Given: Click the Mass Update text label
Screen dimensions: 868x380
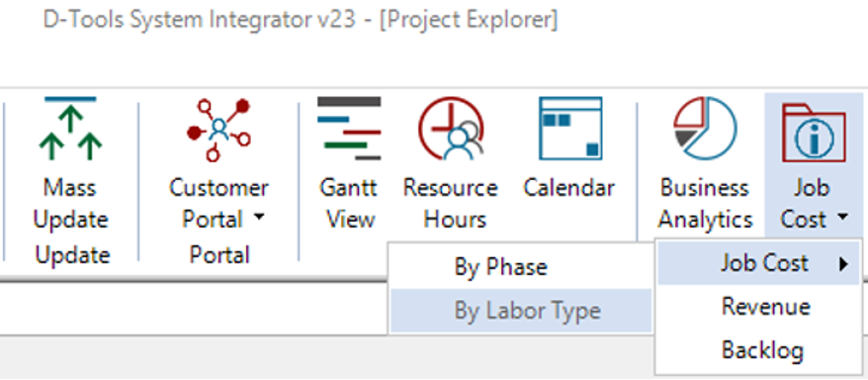Looking at the screenshot, I should point(70,203).
